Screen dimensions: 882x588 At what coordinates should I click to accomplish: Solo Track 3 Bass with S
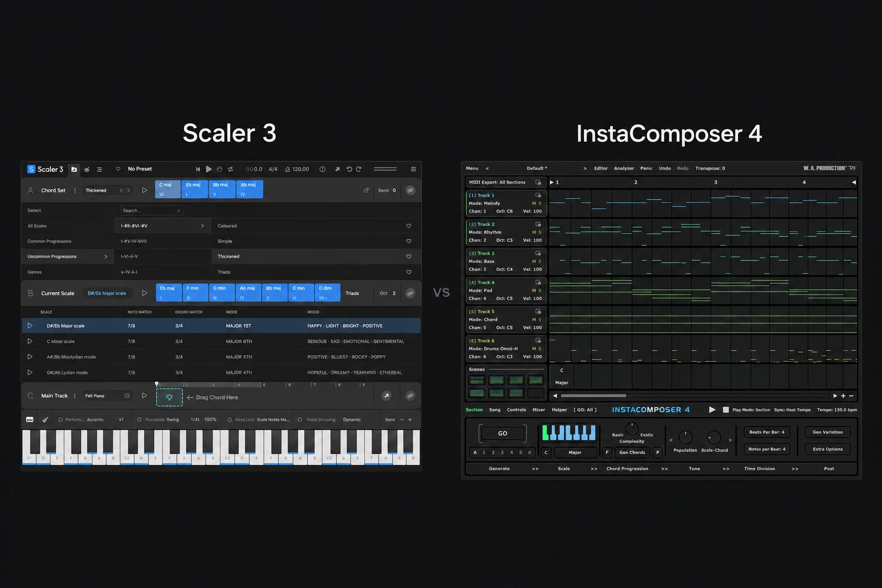pyautogui.click(x=540, y=261)
